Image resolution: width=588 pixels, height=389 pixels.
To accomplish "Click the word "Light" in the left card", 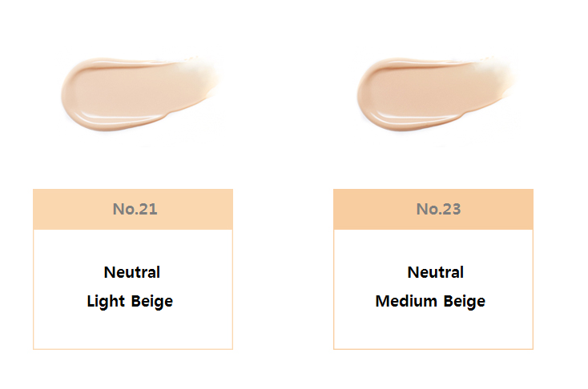I will (x=106, y=301).
